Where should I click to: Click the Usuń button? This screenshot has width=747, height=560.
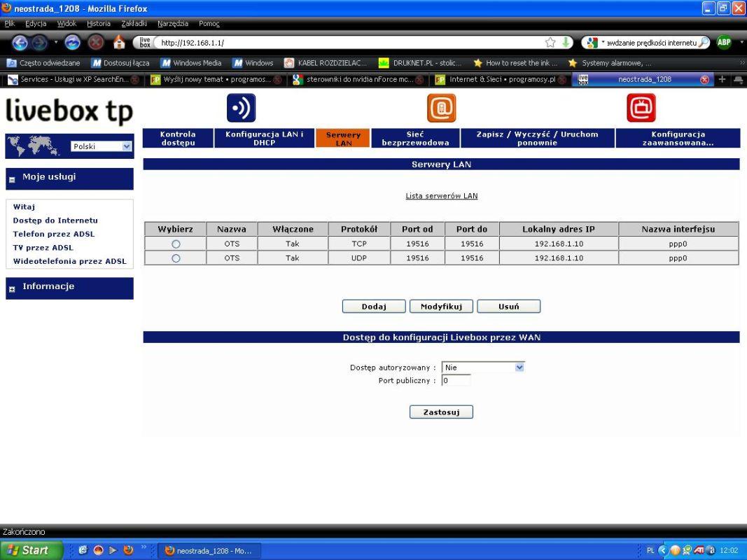click(x=509, y=306)
